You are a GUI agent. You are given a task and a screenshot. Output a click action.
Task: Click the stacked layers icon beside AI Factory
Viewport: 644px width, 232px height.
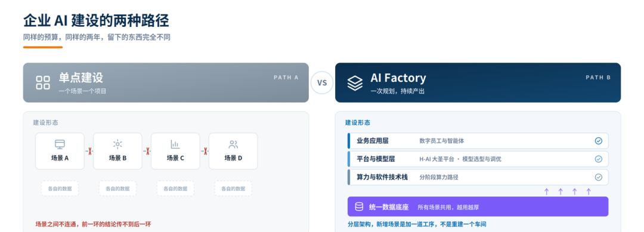355,82
